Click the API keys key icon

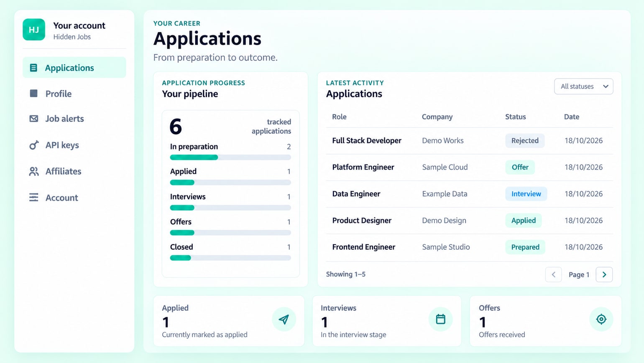(x=34, y=145)
